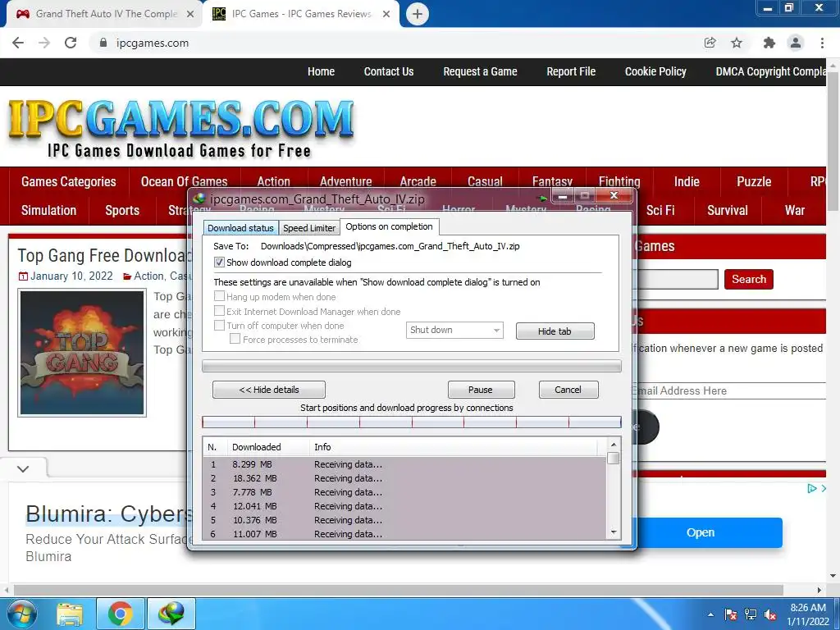The height and width of the screenshot is (630, 840).
Task: Click the clock showing 8:26 AM
Action: click(808, 608)
